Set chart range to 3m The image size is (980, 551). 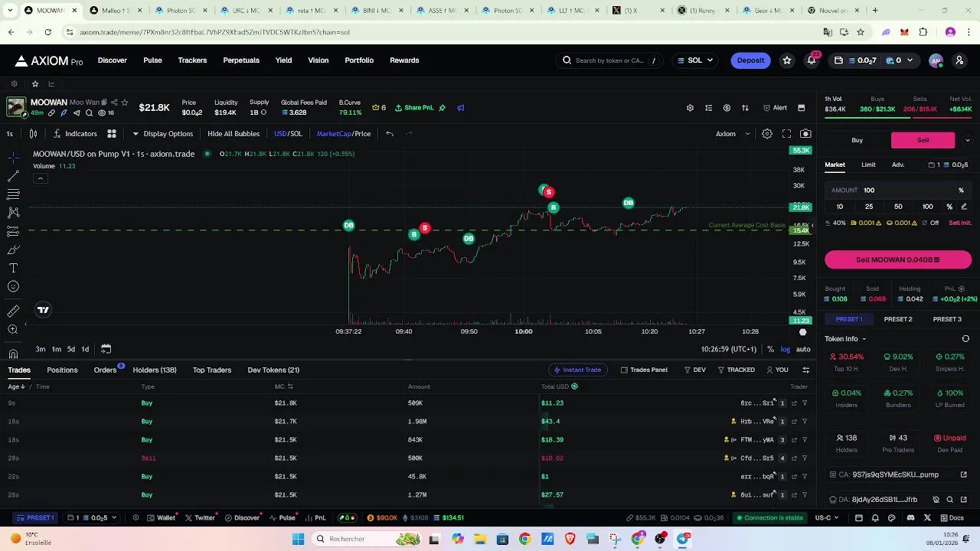(x=40, y=349)
